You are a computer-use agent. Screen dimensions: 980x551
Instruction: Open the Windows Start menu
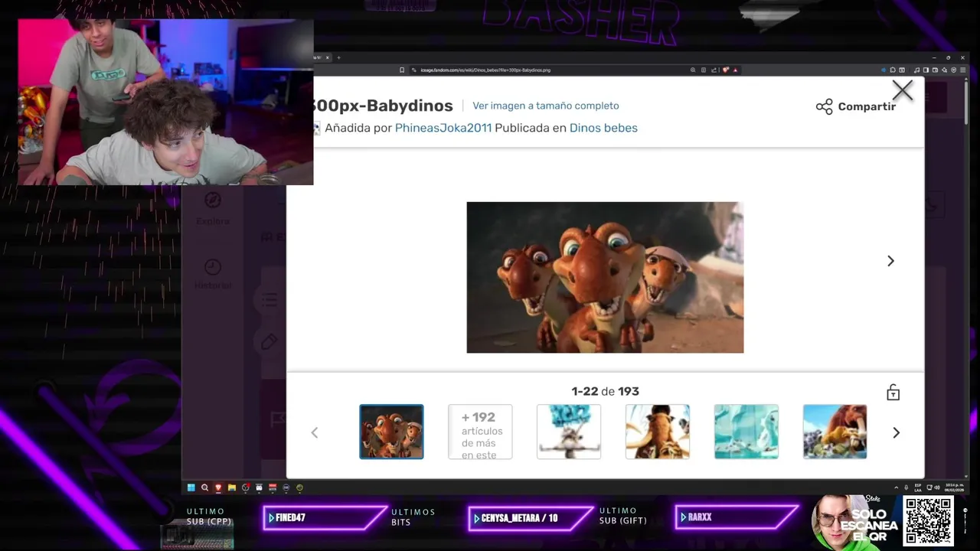click(191, 487)
